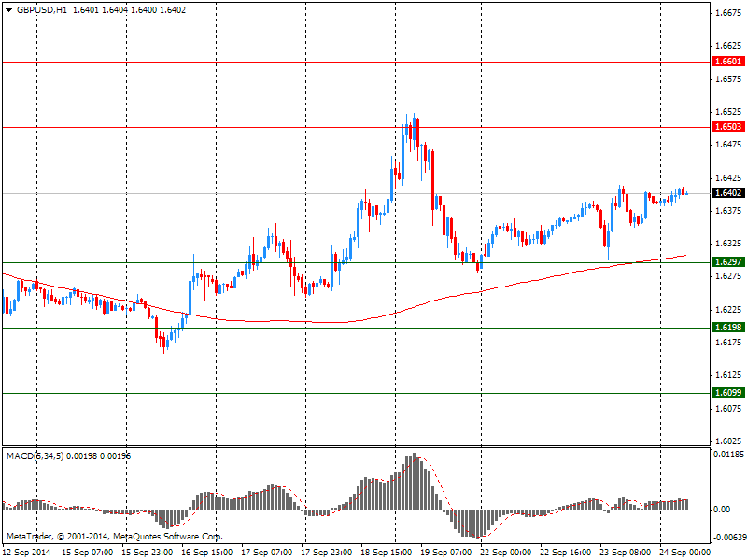Click the 1.6503 red resistance price label

728,127
